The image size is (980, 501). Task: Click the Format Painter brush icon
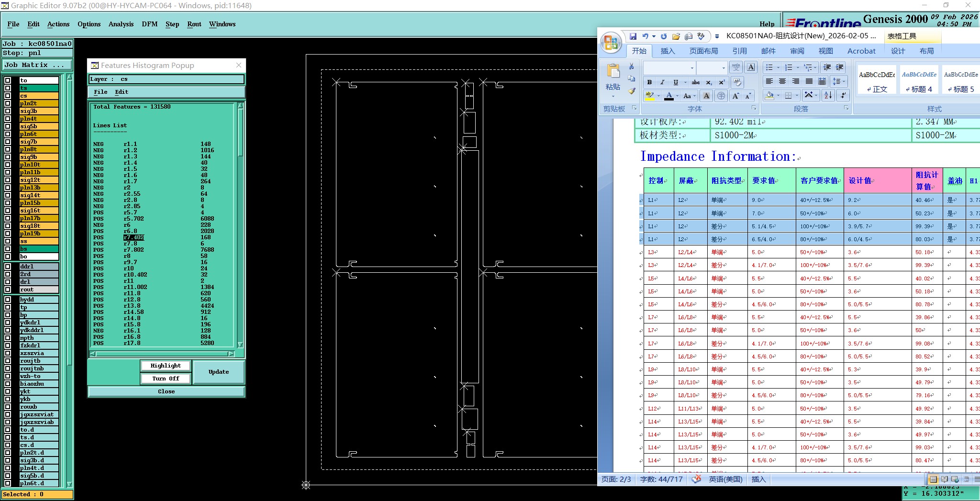pyautogui.click(x=632, y=91)
